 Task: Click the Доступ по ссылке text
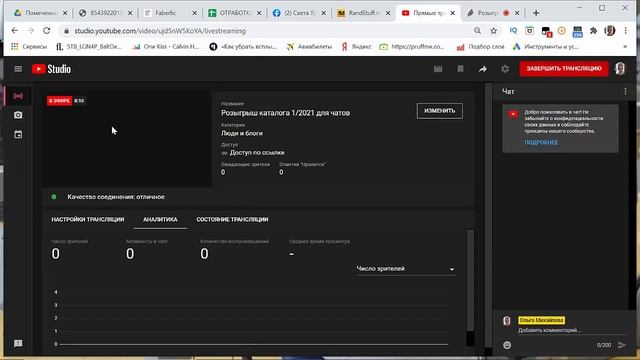257,153
